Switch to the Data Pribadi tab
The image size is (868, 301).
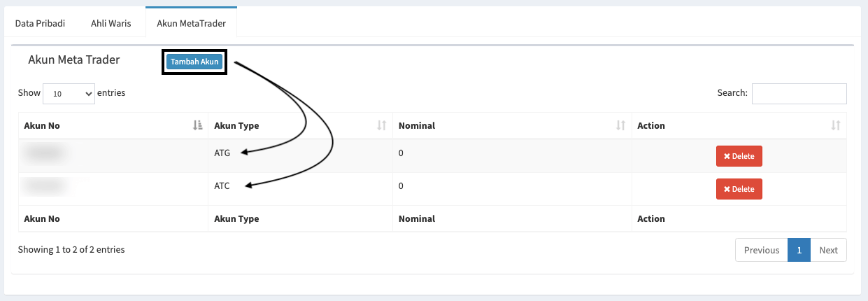40,23
